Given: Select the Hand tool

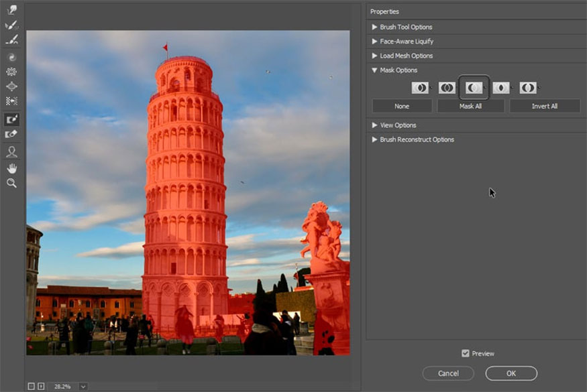Looking at the screenshot, I should pos(11,168).
